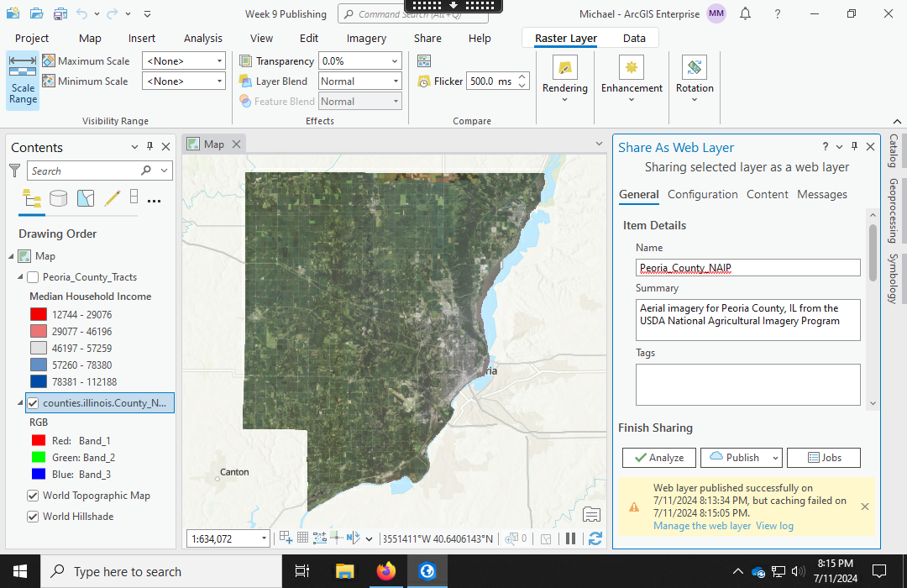
Task: Open File Explorer from taskbar
Action: pyautogui.click(x=345, y=571)
